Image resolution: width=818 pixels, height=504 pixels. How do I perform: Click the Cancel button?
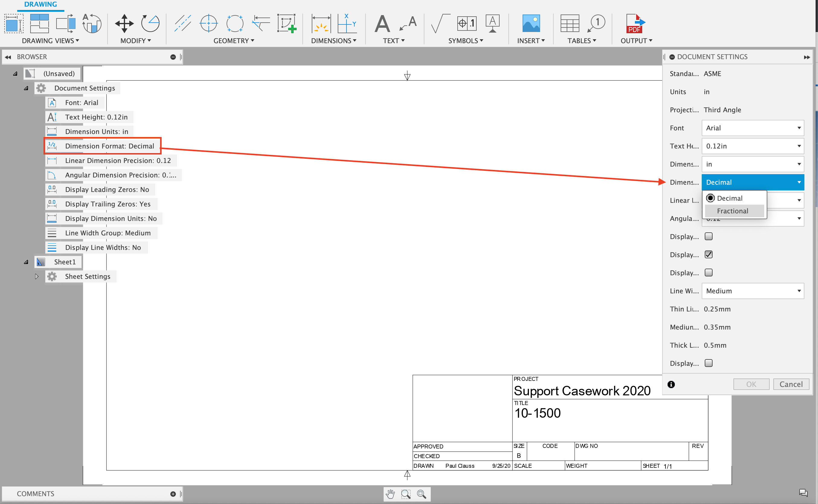tap(791, 384)
